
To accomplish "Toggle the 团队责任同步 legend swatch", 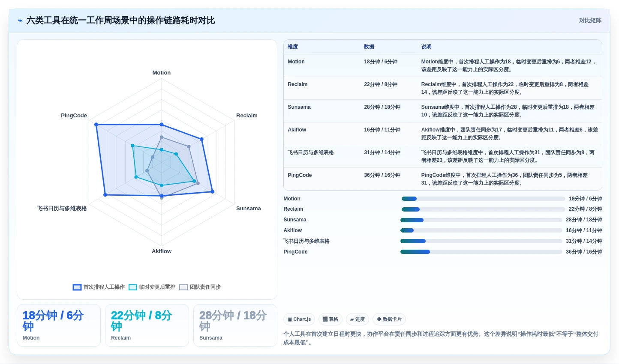I will 183,287.
